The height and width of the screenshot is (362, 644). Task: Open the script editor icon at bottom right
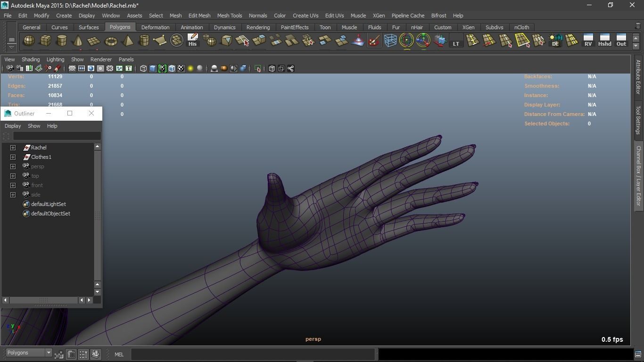(638, 354)
